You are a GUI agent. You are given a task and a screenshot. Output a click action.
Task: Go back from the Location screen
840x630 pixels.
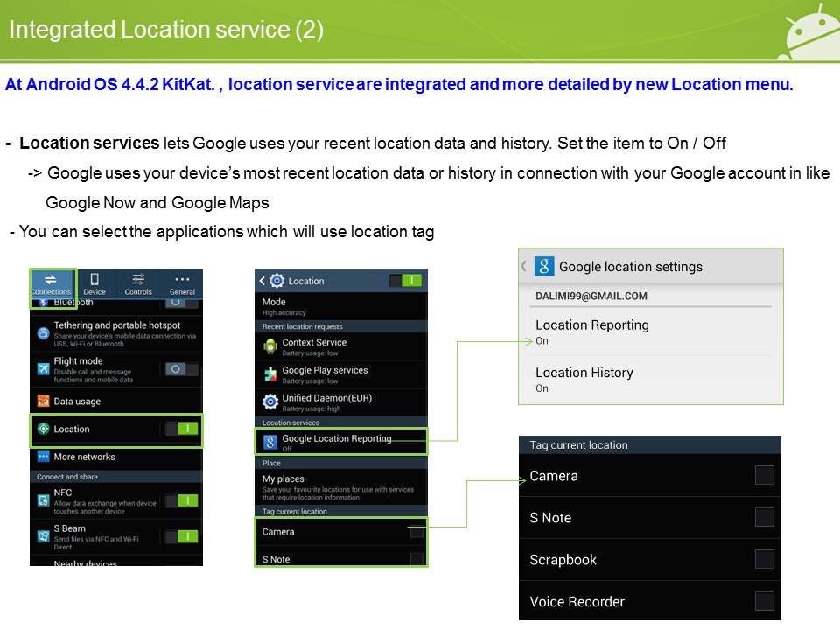tap(262, 281)
